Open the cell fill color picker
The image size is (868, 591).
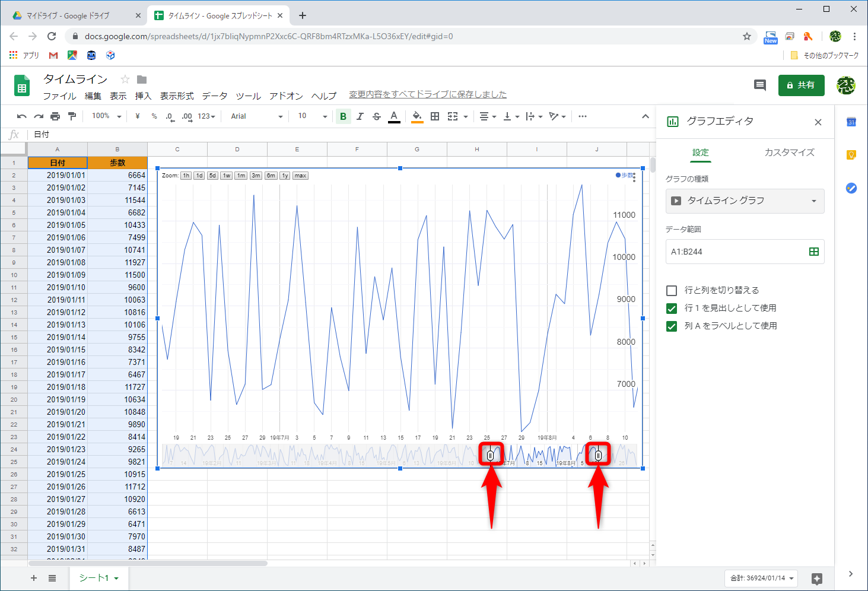point(417,116)
